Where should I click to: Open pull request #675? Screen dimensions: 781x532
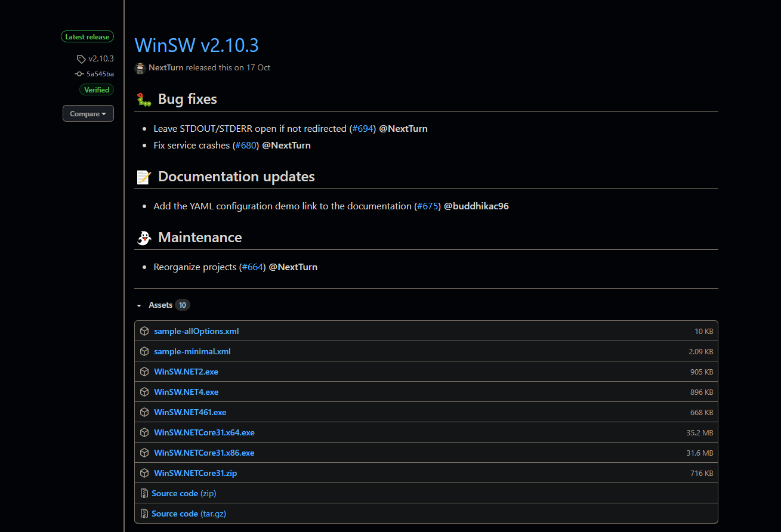[x=427, y=206]
